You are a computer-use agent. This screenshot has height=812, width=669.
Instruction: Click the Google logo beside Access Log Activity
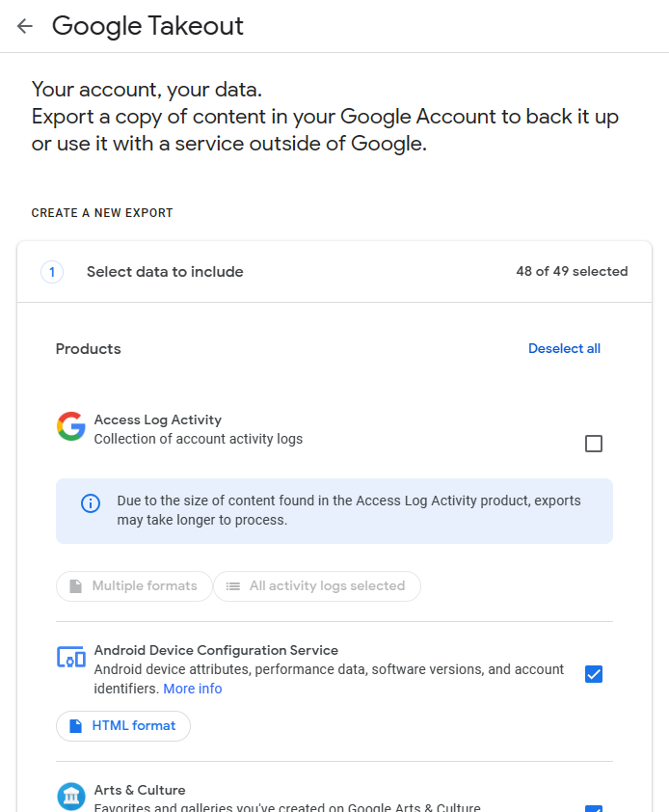(71, 426)
